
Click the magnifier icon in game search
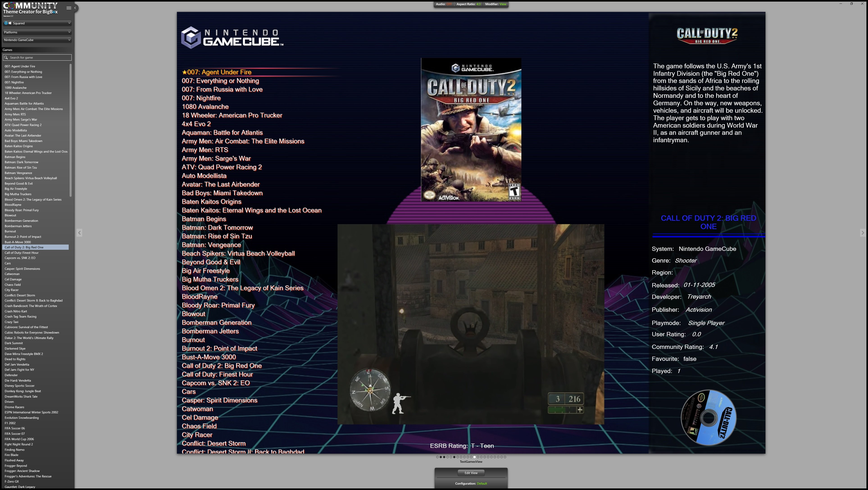point(6,57)
